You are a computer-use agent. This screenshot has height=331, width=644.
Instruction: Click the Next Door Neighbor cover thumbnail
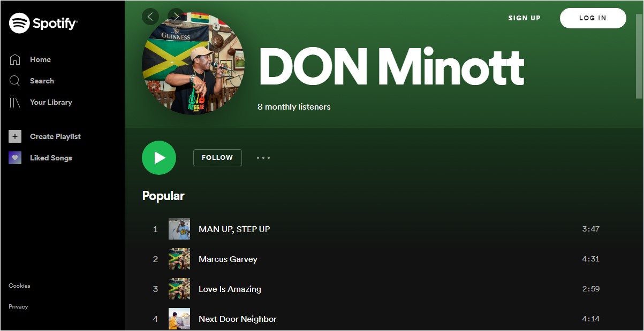(x=179, y=319)
